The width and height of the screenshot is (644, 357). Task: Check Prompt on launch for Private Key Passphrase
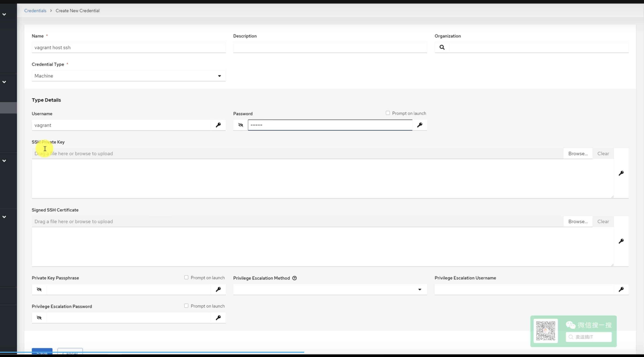coord(186,277)
